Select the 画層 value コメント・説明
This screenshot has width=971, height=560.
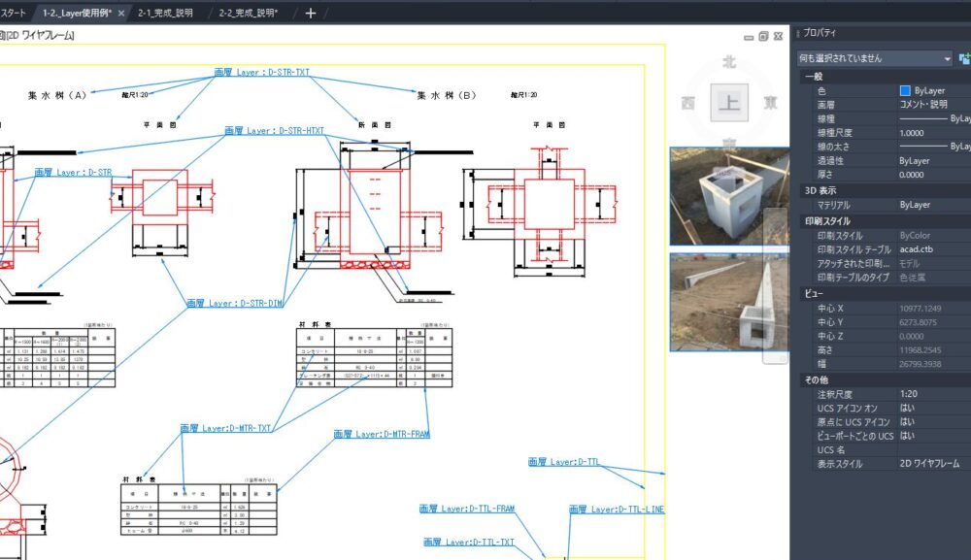[x=923, y=105]
